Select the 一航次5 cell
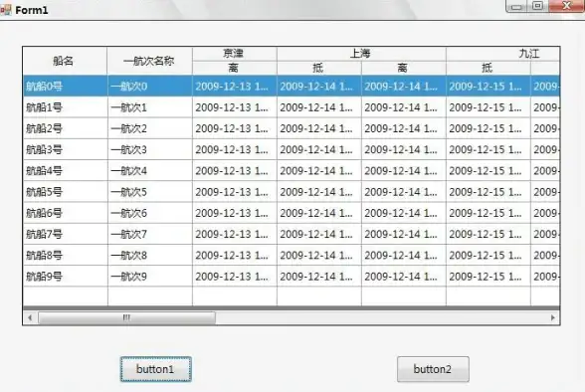The width and height of the screenshot is (585, 392). [150, 192]
